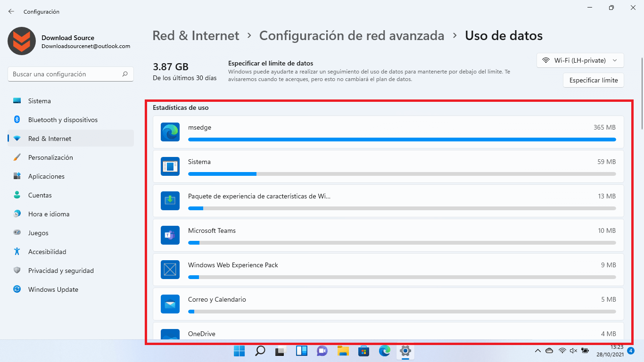Click the Microsoft Teams app icon
Viewport: 644px width, 362px height.
pos(170,235)
